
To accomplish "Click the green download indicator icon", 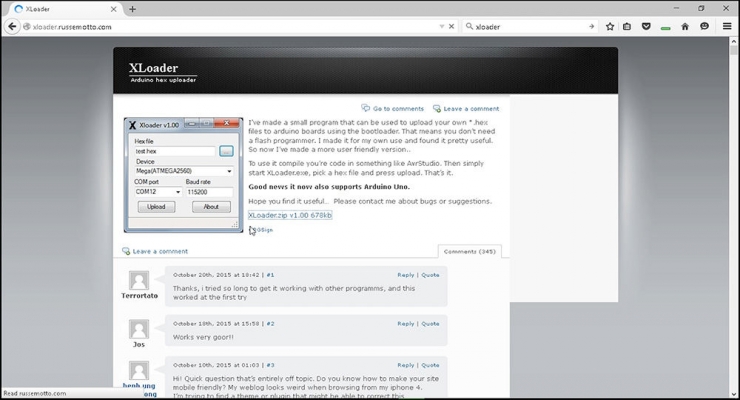I will point(665,28).
